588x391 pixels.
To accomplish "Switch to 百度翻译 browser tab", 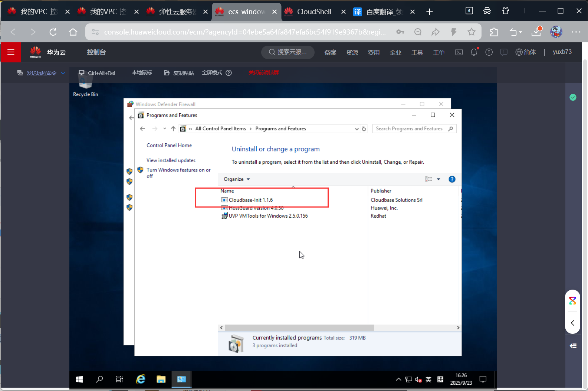I will coord(384,12).
